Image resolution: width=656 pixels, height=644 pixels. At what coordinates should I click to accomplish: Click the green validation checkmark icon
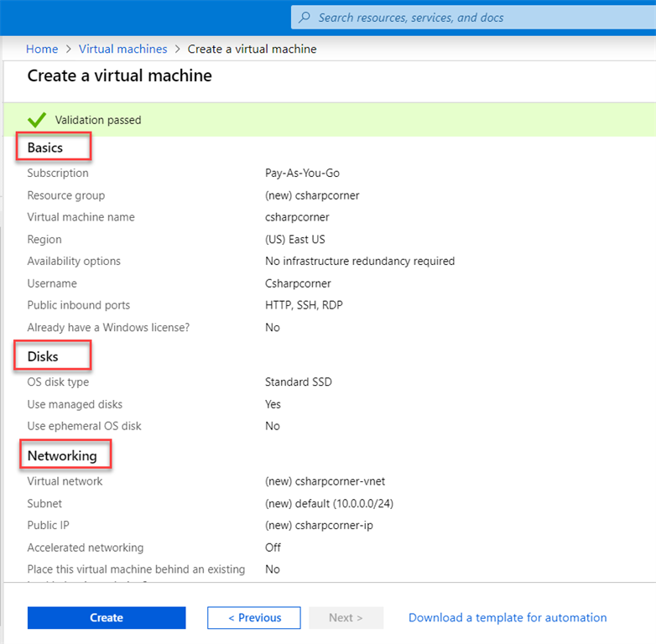click(37, 120)
